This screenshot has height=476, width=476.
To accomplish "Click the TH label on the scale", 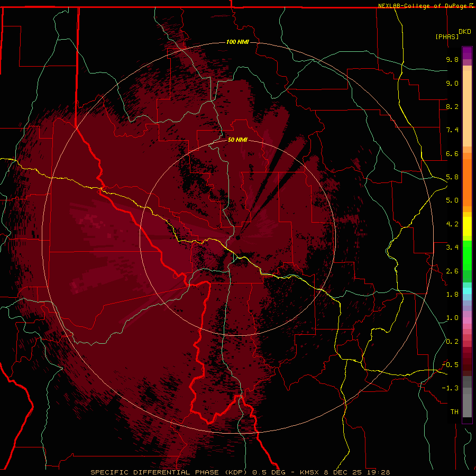I will (x=454, y=412).
